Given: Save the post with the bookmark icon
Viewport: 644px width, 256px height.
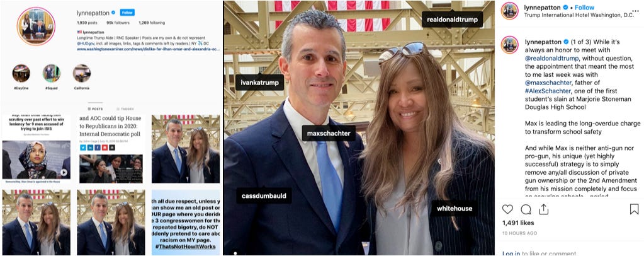Looking at the screenshot, I should (x=634, y=209).
